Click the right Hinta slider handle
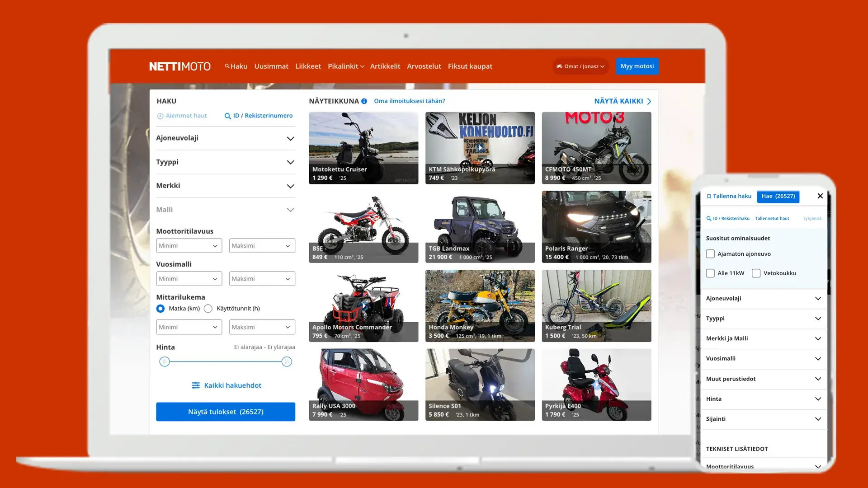This screenshot has height=488, width=868. (287, 362)
